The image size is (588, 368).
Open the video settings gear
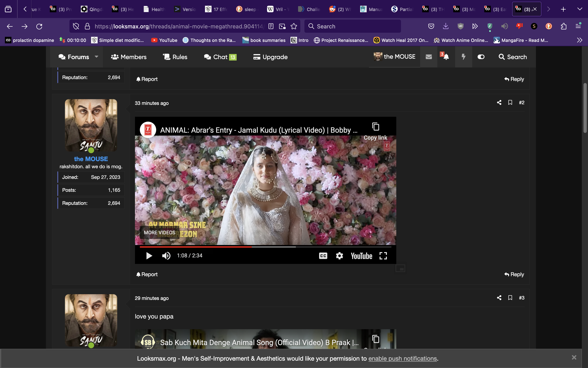[x=340, y=256]
